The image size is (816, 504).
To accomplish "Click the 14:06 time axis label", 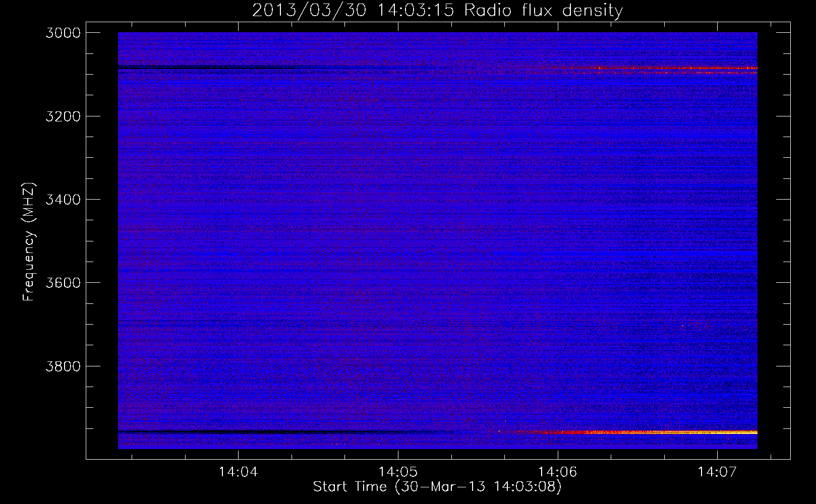I will 558,472.
